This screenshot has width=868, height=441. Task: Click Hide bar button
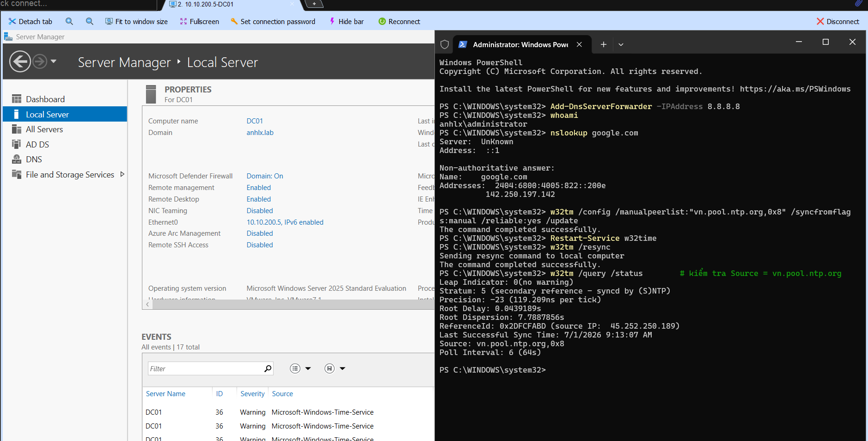coord(346,21)
